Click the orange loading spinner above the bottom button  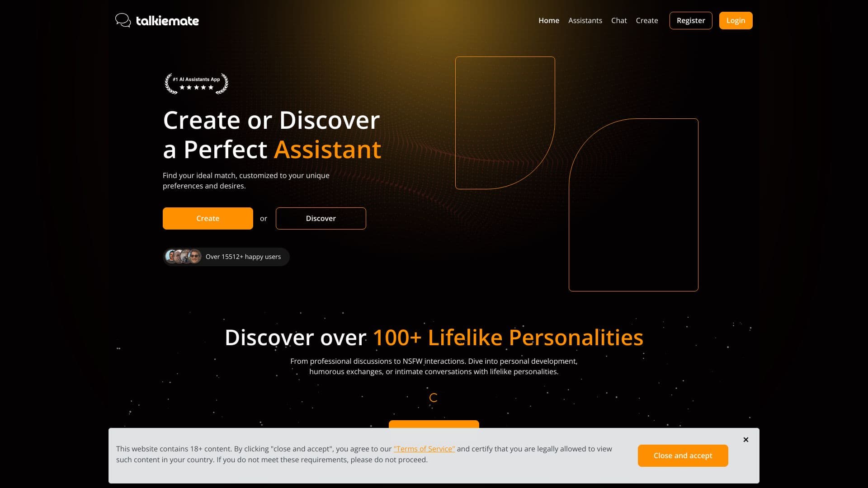coord(434,398)
